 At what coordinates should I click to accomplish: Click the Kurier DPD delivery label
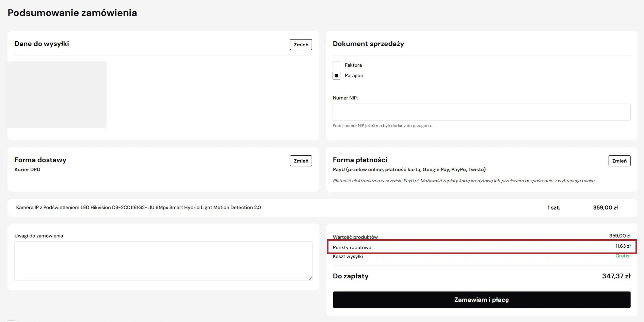point(27,169)
